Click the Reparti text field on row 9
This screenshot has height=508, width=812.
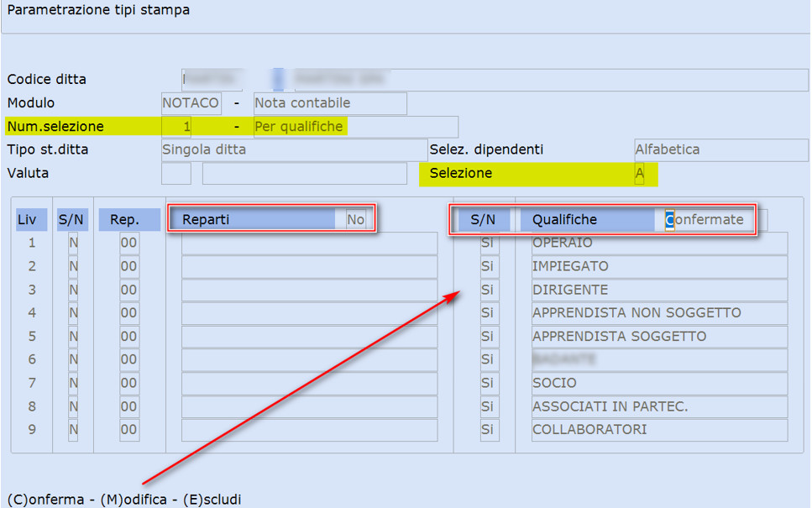coord(309,430)
